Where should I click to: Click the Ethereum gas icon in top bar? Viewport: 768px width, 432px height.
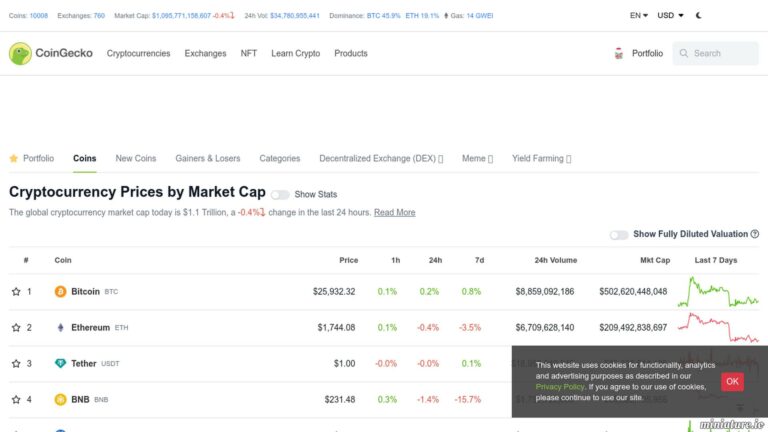click(446, 16)
